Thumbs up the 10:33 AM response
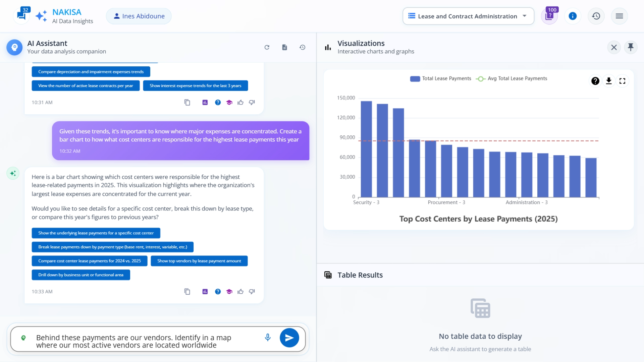644x362 pixels. click(240, 292)
